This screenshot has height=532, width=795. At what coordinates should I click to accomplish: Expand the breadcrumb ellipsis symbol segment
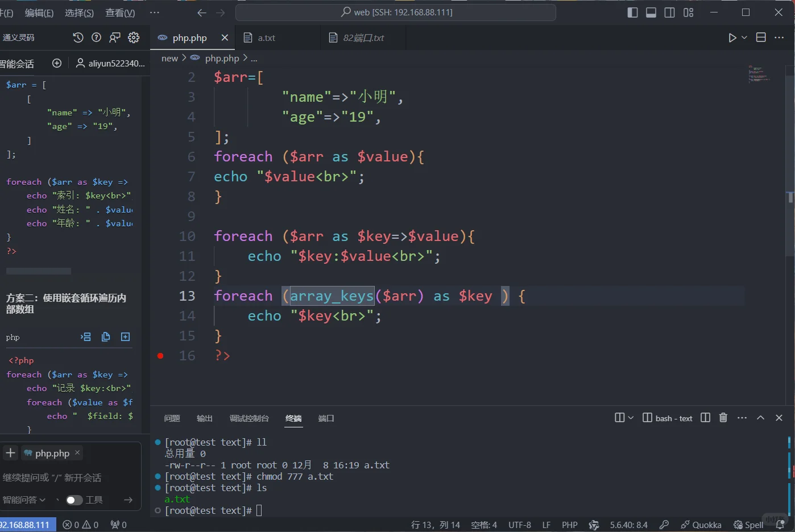[x=254, y=58]
